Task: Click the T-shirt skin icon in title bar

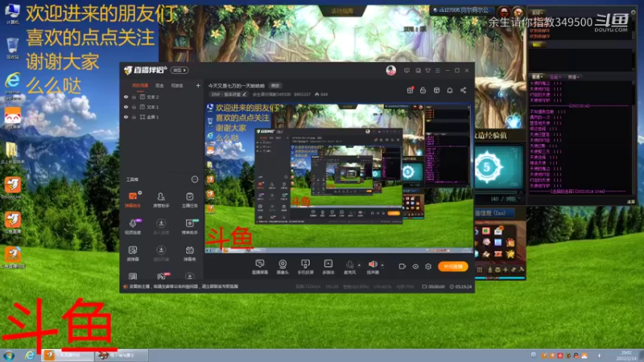Action: (x=428, y=71)
